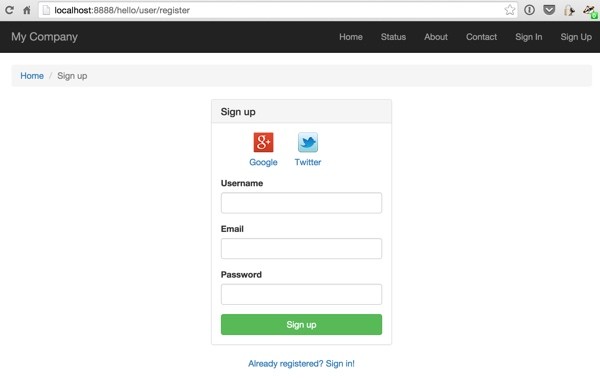Viewport: 600px width, 378px height.
Task: Click the Password field label
Action: coord(241,274)
